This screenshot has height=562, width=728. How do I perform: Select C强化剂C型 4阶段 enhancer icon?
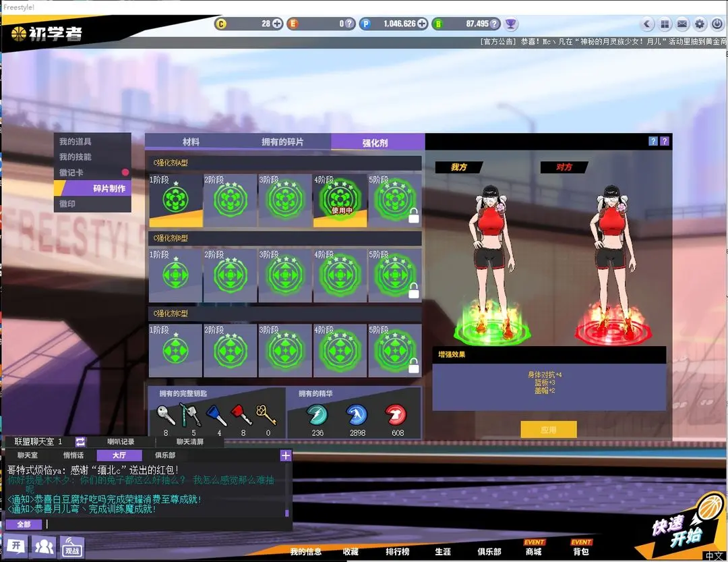pyautogui.click(x=340, y=351)
